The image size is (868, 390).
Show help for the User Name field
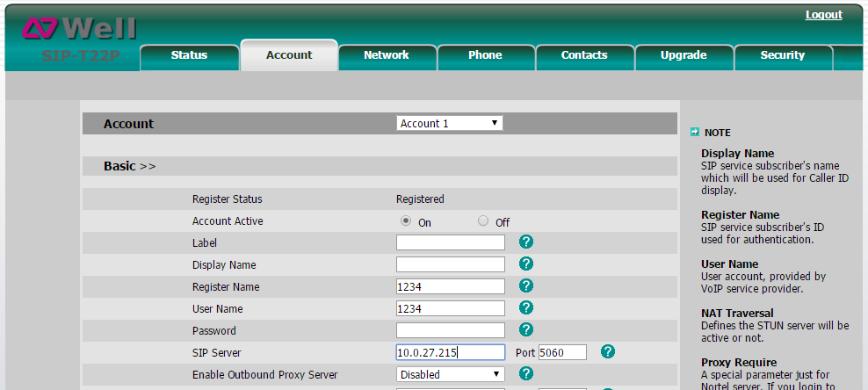(x=526, y=307)
